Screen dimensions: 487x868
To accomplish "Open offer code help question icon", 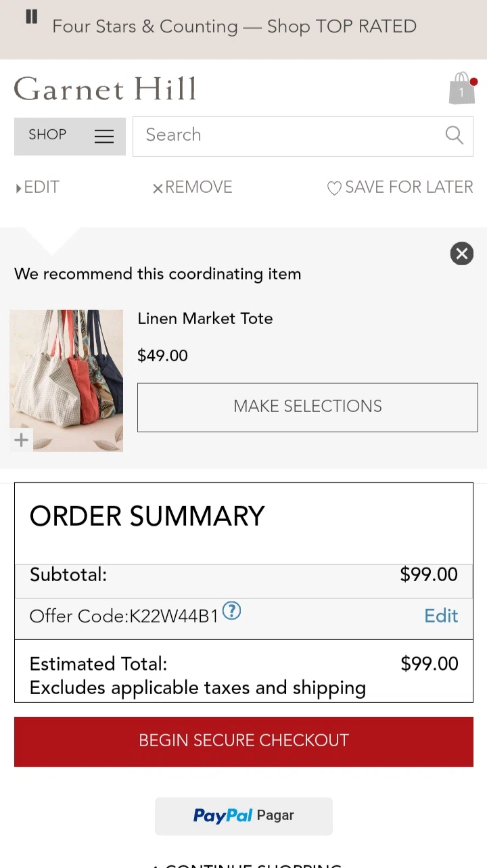I will 231,612.
